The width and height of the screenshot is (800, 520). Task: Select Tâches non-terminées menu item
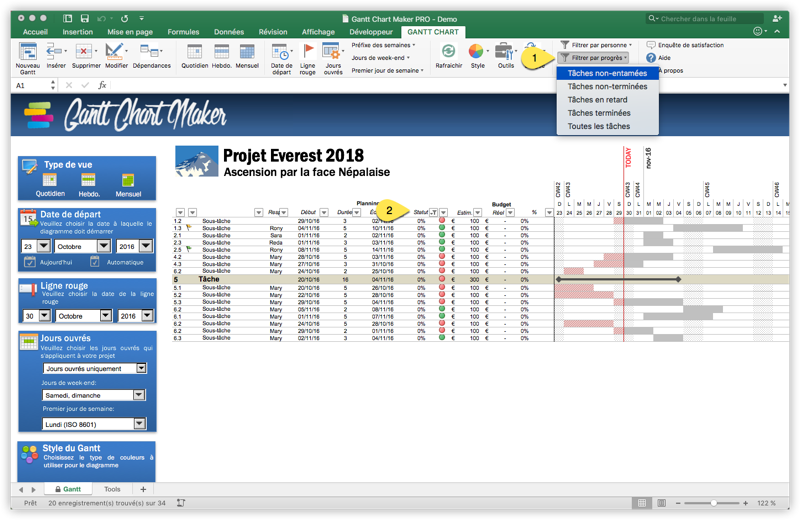(x=607, y=87)
